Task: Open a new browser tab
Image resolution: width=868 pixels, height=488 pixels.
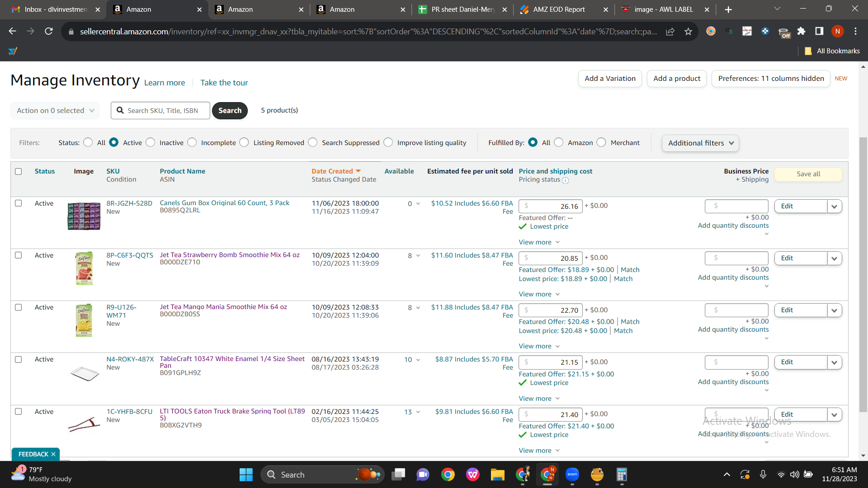Action: pos(728,9)
